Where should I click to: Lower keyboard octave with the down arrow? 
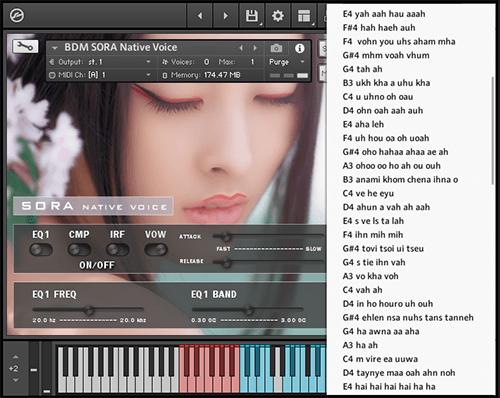tap(15, 380)
